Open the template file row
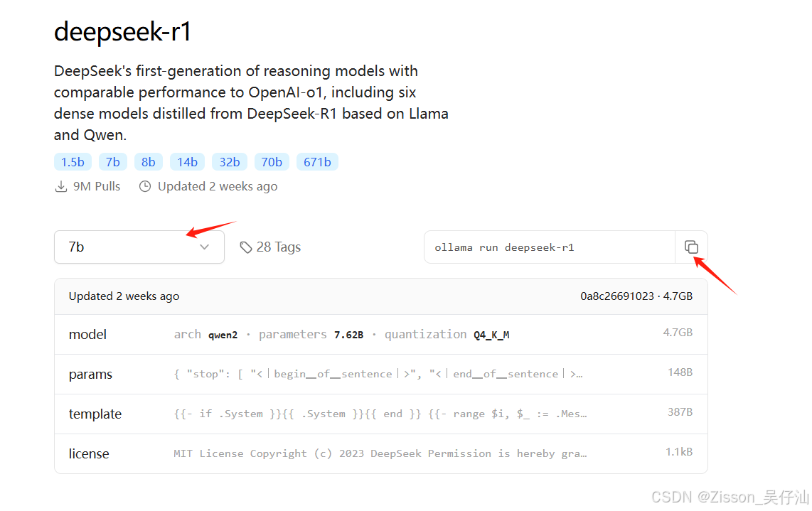Screen dimensions: 812x511 (380, 414)
